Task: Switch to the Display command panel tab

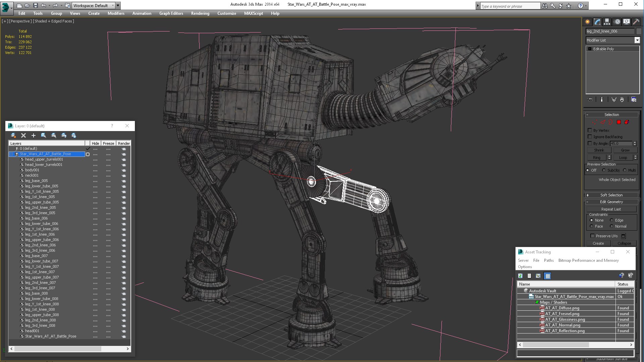Action: pos(627,22)
